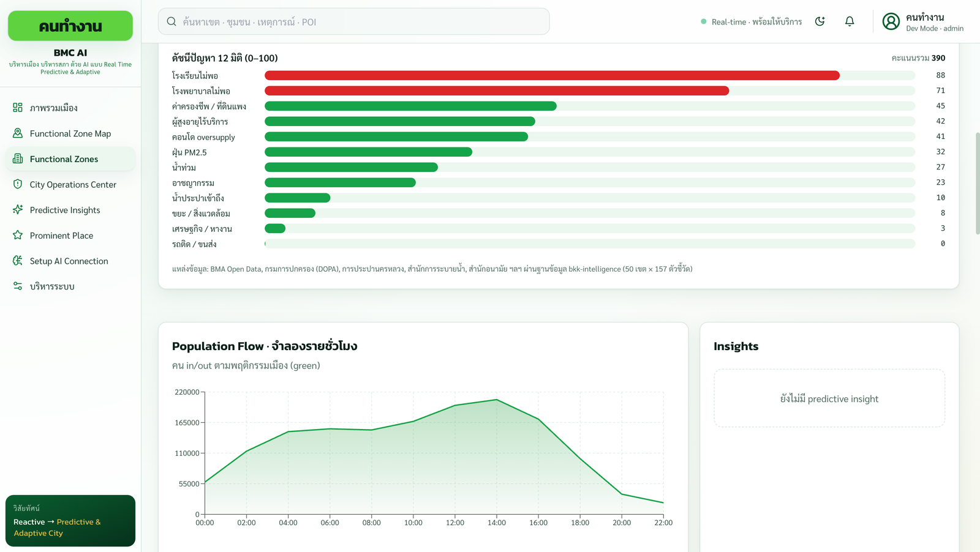Image resolution: width=980 pixels, height=552 pixels.
Task: Focus the ค้นหาเขต search field
Action: click(353, 21)
